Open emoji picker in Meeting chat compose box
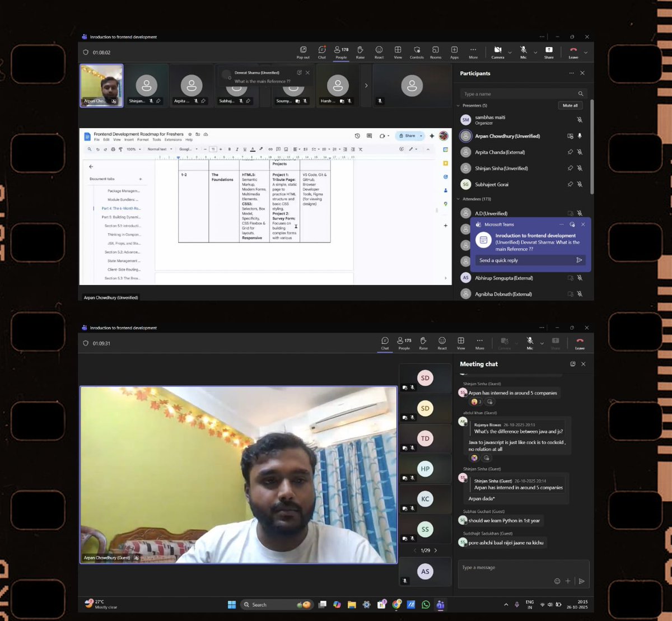Viewport: 672px width, 621px height. [557, 581]
